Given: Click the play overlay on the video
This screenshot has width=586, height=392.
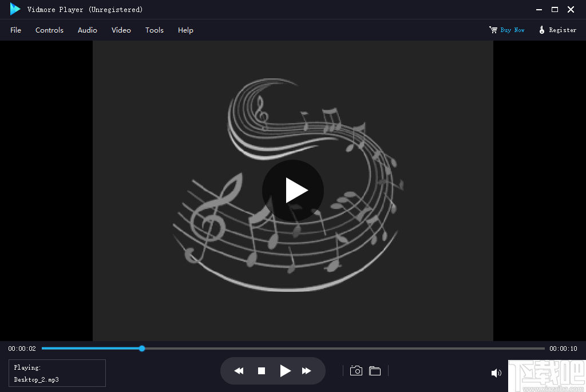Looking at the screenshot, I should 292,191.
